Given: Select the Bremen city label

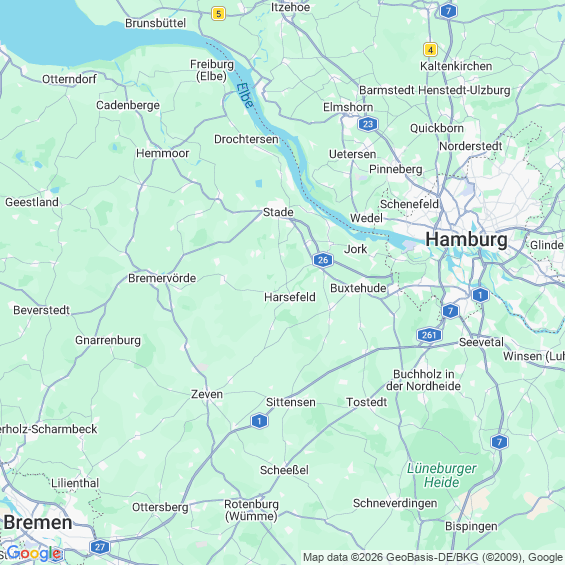Looking at the screenshot, I should pyautogui.click(x=38, y=522).
